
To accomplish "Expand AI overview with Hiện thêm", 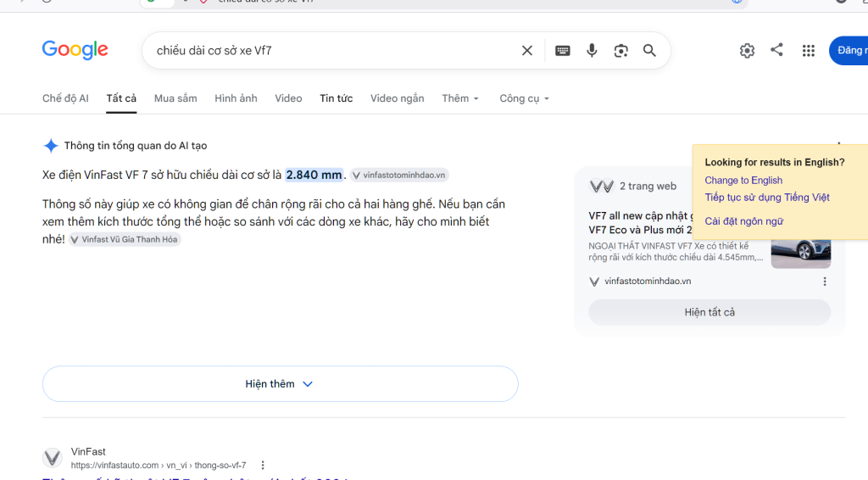I will [280, 383].
